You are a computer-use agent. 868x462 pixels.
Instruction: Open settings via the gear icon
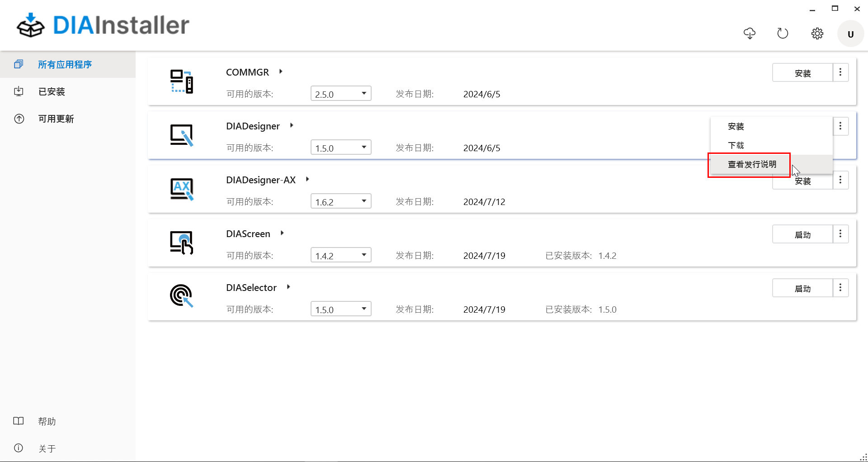click(x=817, y=33)
